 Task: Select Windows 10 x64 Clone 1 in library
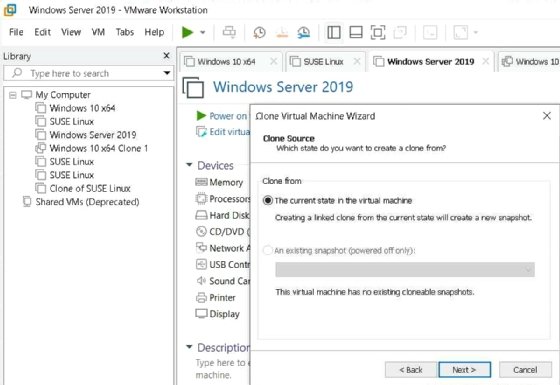tap(99, 148)
